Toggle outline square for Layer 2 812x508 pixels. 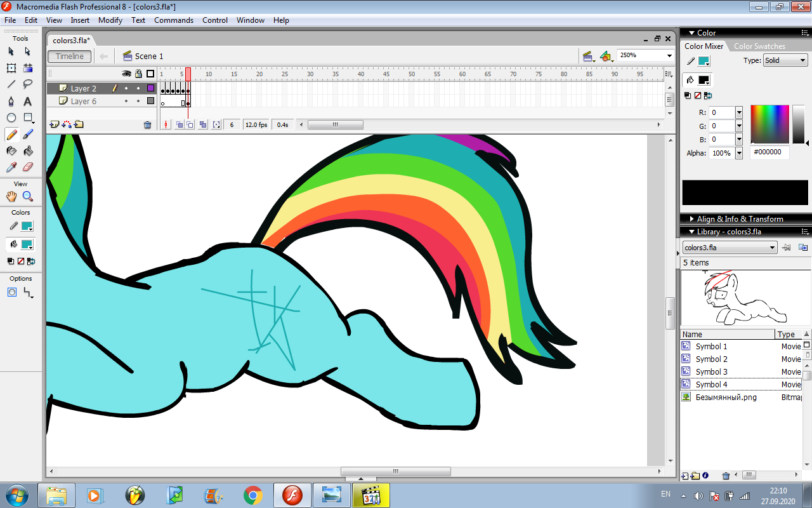tap(151, 89)
